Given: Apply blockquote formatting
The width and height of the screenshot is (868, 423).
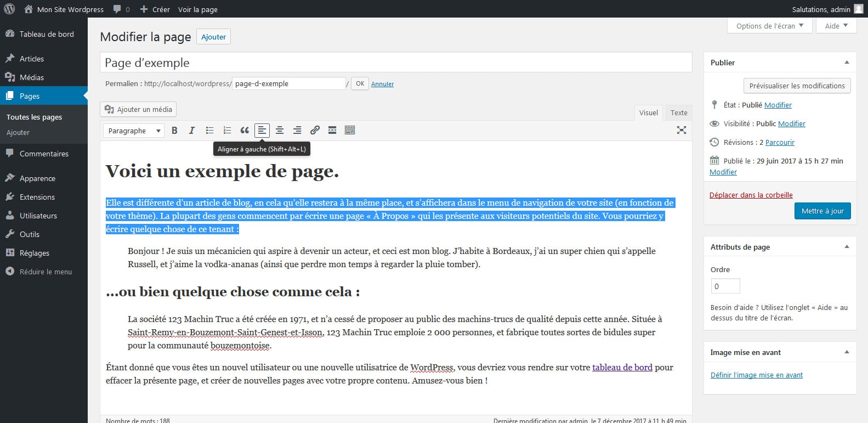Looking at the screenshot, I should 245,130.
